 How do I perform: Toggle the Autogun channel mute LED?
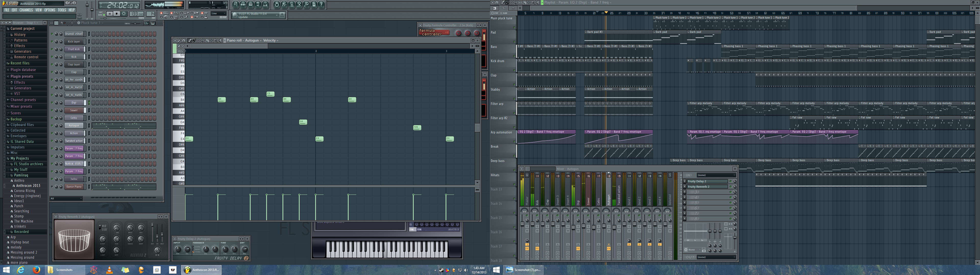[x=52, y=126]
